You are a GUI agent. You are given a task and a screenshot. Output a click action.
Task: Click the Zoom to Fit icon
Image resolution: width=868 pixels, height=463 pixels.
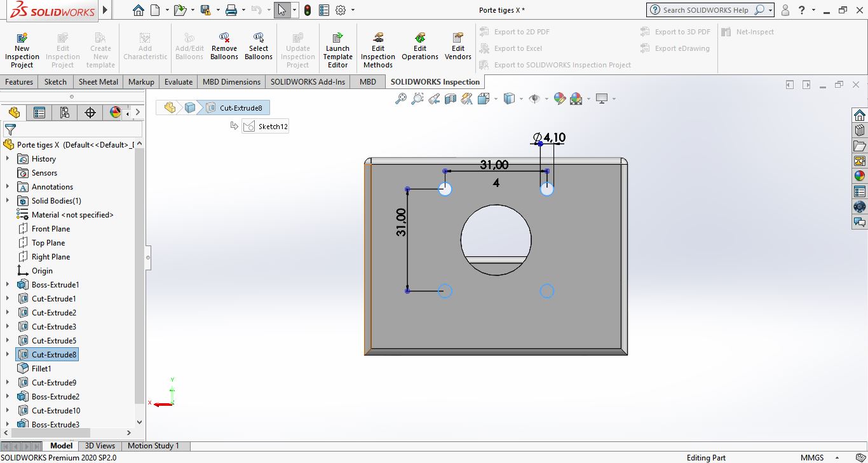[x=401, y=99]
